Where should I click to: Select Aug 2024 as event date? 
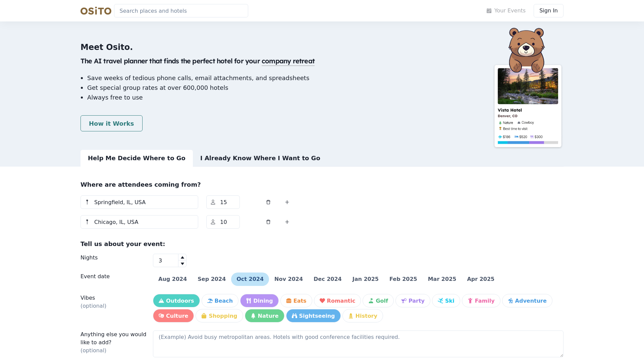pos(172,279)
